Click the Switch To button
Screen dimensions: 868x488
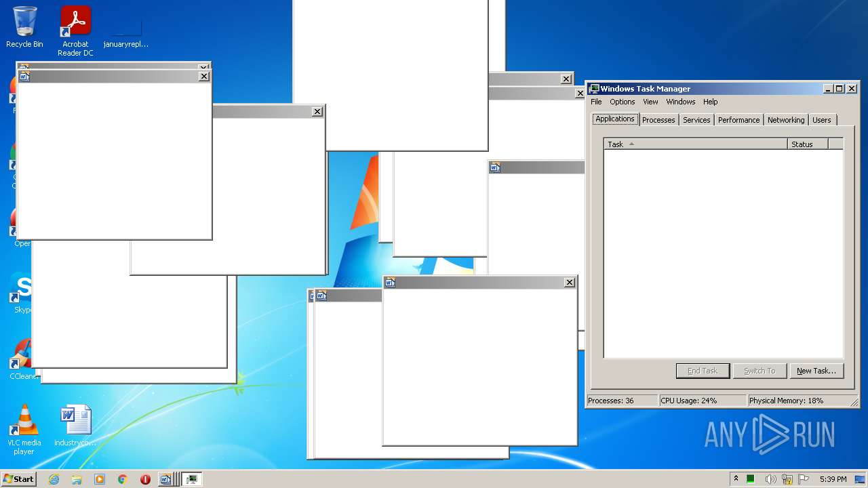tap(759, 371)
